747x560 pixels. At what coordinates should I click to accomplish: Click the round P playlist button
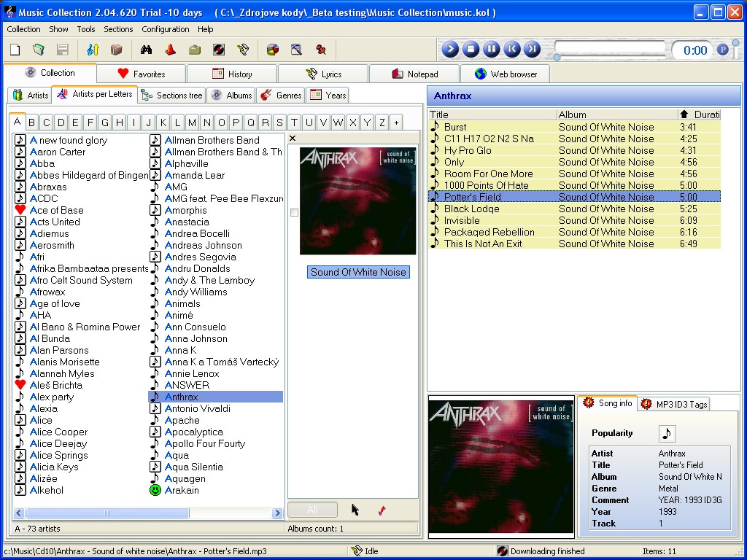pyautogui.click(x=723, y=50)
